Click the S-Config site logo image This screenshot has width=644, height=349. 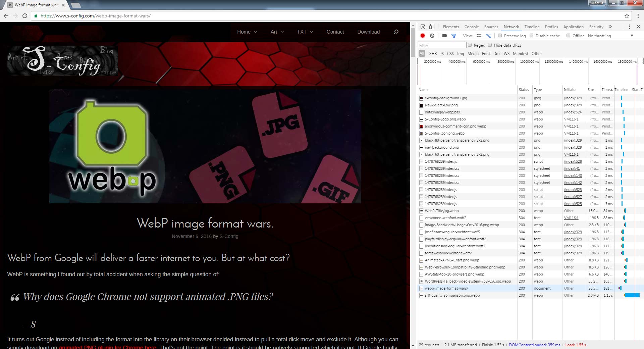click(x=62, y=60)
